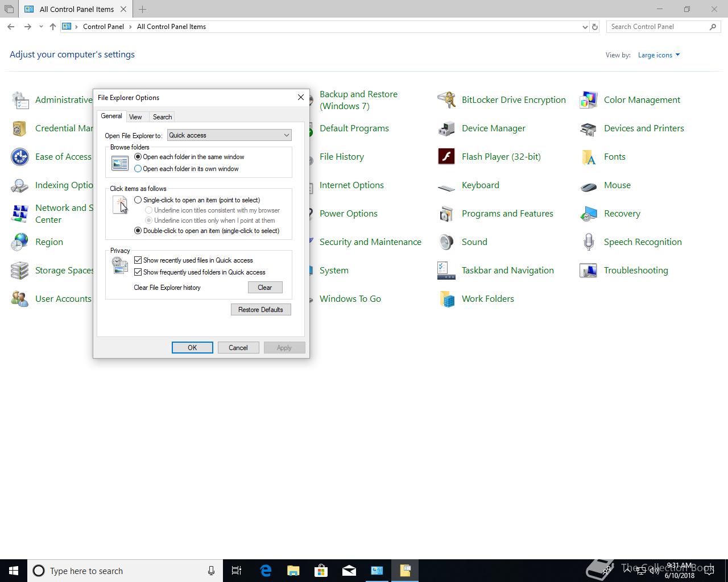Go up one level with up arrow

53,27
